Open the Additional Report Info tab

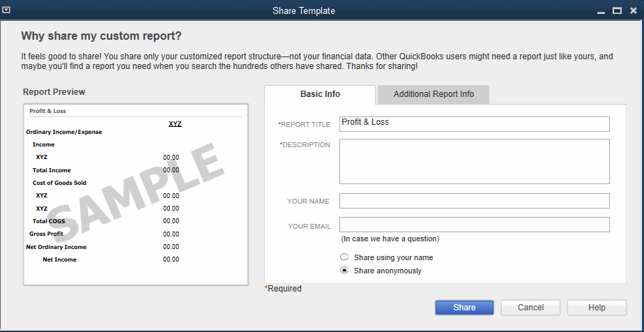(x=434, y=94)
